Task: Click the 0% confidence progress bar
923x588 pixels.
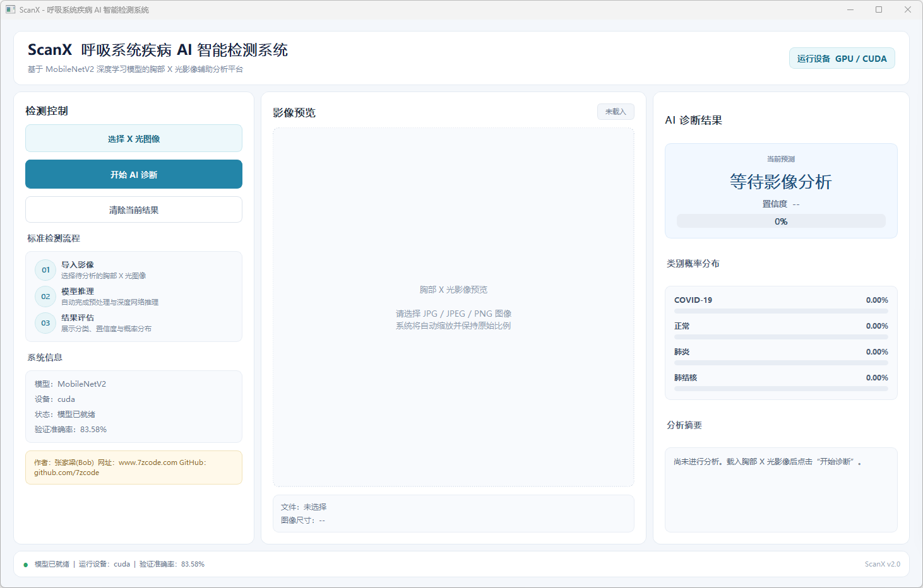Action: pos(781,221)
